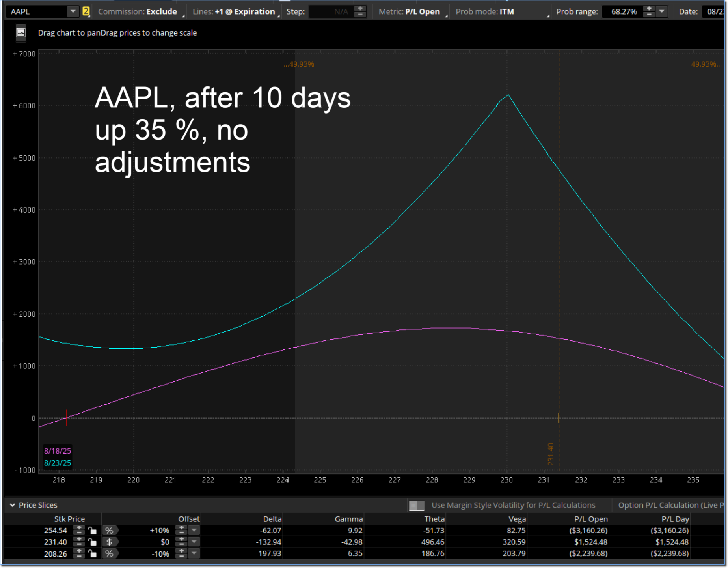Click the ($3,160.26) P/L Open value
Image resolution: width=728 pixels, height=568 pixels.
tap(588, 531)
